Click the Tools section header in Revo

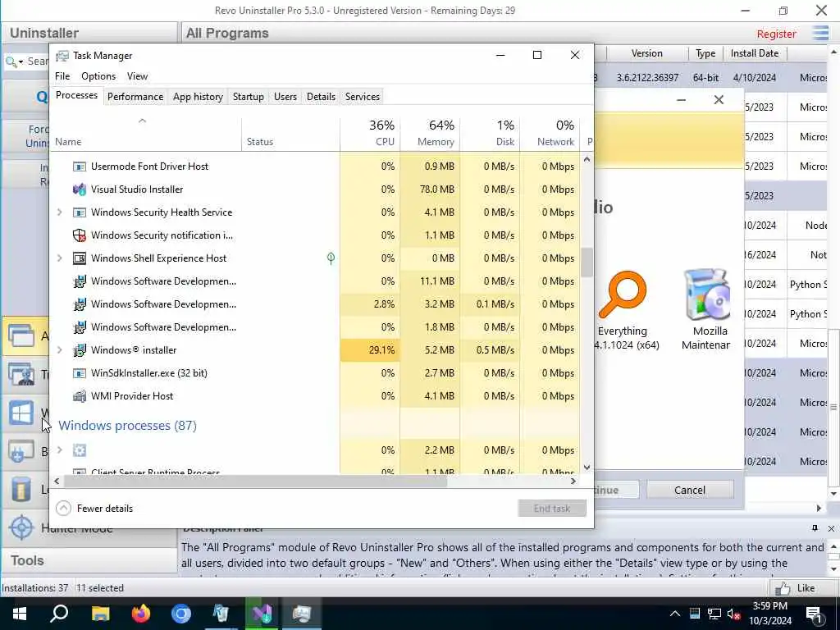(89, 560)
